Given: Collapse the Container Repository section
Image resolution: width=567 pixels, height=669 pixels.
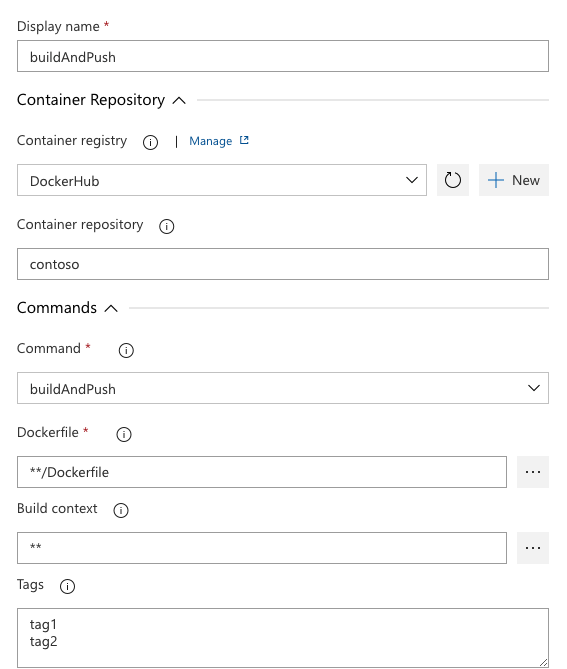Looking at the screenshot, I should (x=179, y=101).
